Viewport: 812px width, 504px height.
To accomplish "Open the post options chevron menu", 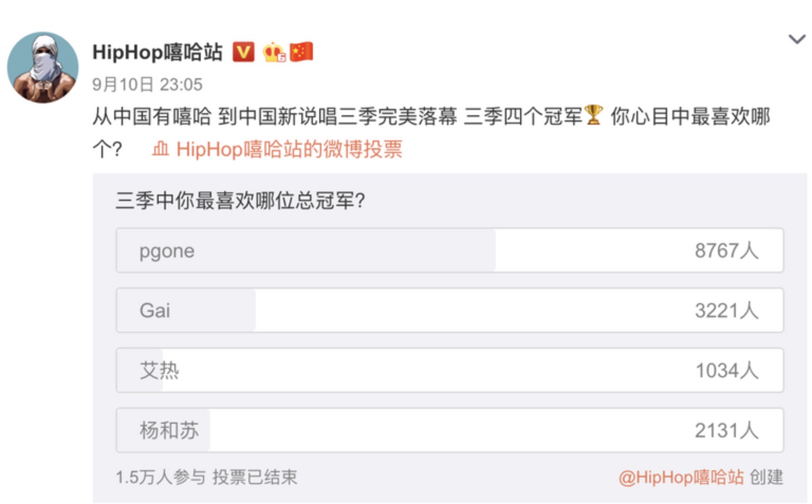I will coord(796,40).
